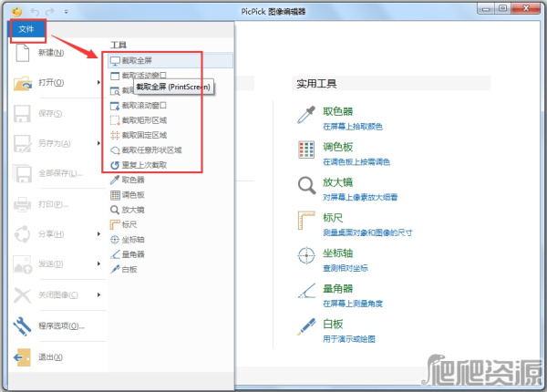This screenshot has height=392, width=547.
Task: Click 新建(N) new file label
Action: pos(51,53)
